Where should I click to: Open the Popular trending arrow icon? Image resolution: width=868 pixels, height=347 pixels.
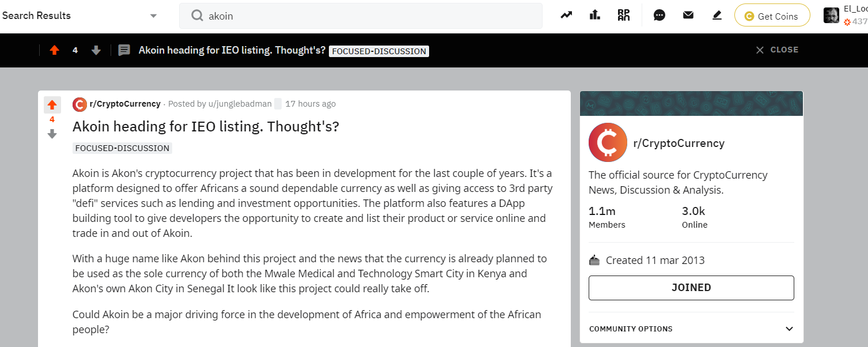click(x=566, y=16)
